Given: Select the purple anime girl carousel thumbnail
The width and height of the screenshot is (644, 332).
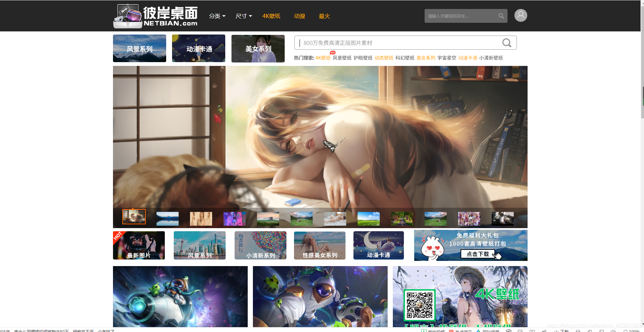Looking at the screenshot, I should pos(235,219).
